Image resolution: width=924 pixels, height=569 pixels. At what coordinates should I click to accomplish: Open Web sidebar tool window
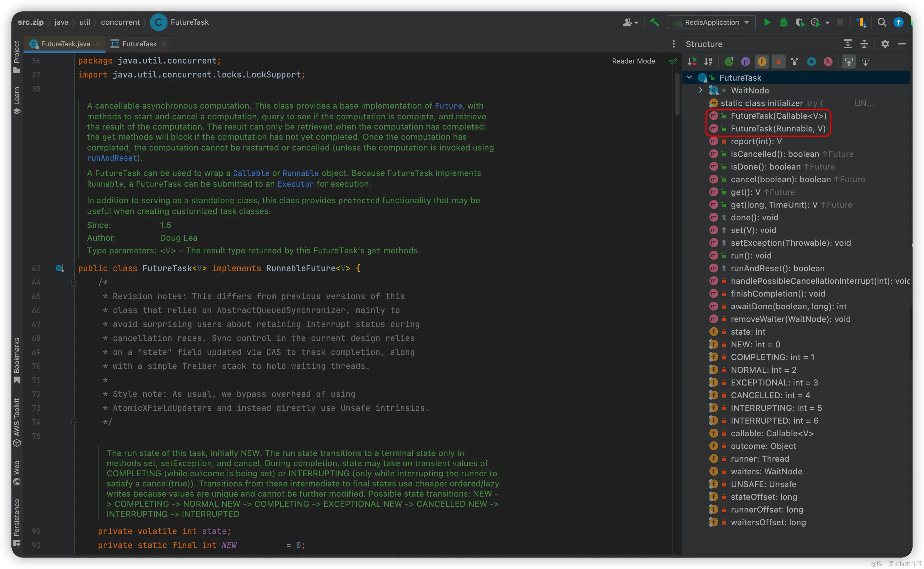click(17, 473)
